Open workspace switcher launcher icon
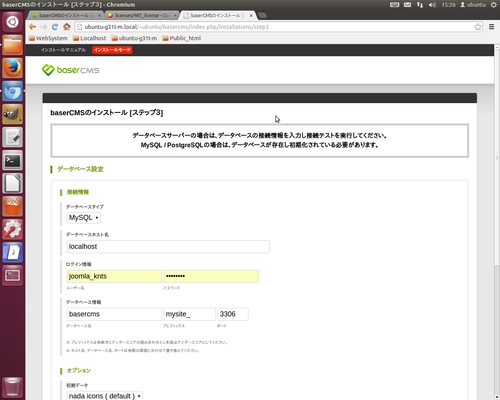The image size is (500, 400). pyautogui.click(x=13, y=275)
